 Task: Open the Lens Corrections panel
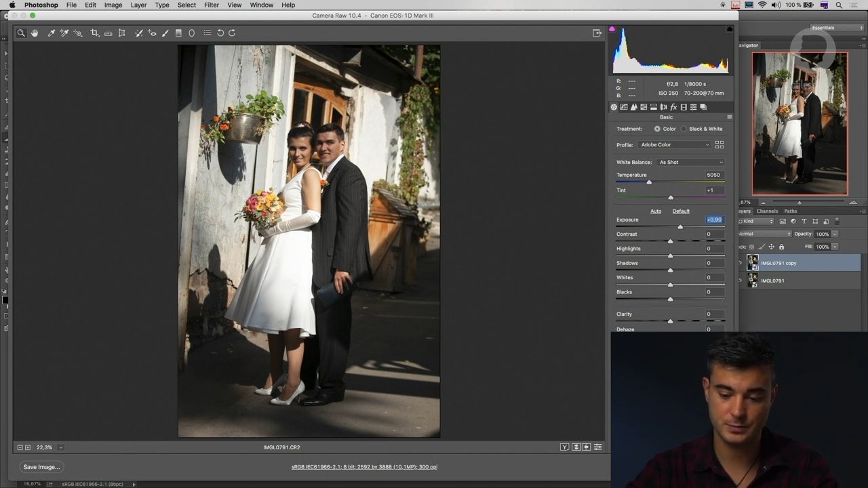[x=663, y=106]
